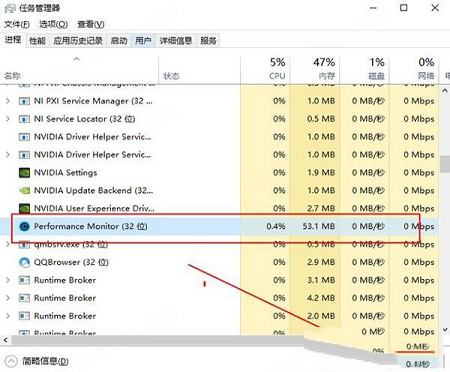Expand the NI PXI Service Manager row
Screen dimensions: 450x372
8,101
